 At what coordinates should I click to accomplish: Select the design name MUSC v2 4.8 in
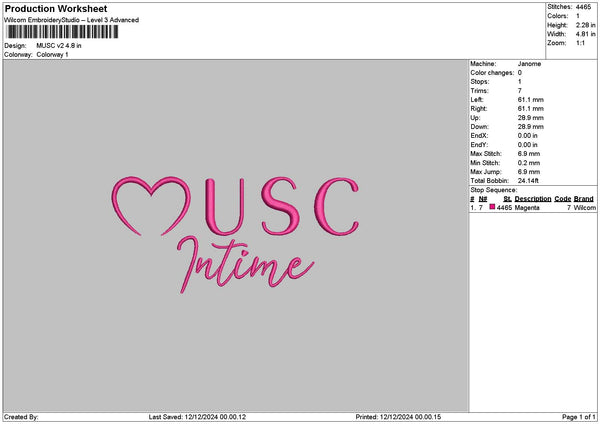click(59, 46)
